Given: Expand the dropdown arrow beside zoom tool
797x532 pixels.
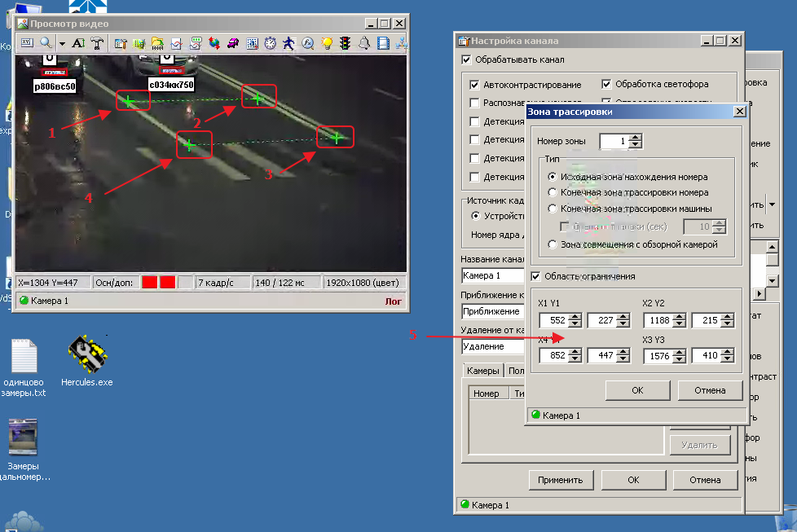Looking at the screenshot, I should (x=62, y=43).
